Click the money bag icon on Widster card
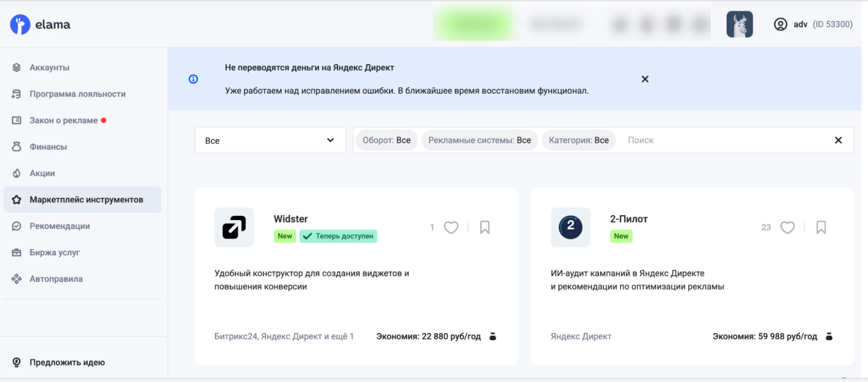The width and height of the screenshot is (868, 382). 492,336
